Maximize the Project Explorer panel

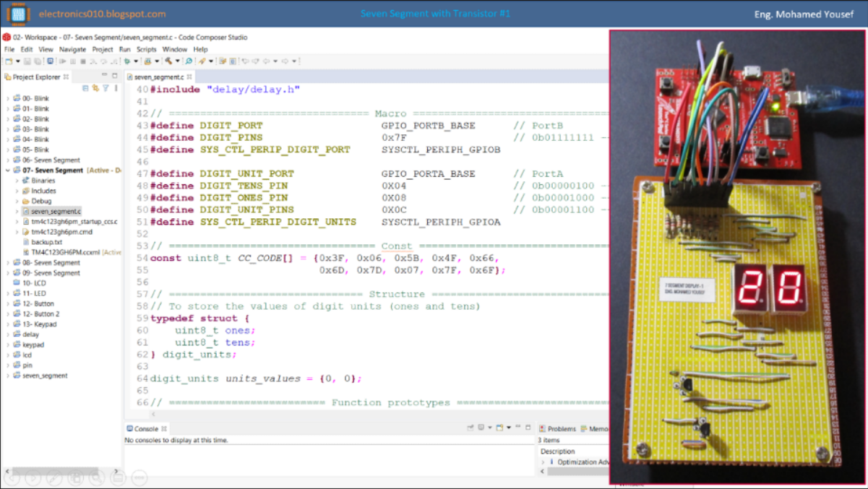[x=114, y=75]
